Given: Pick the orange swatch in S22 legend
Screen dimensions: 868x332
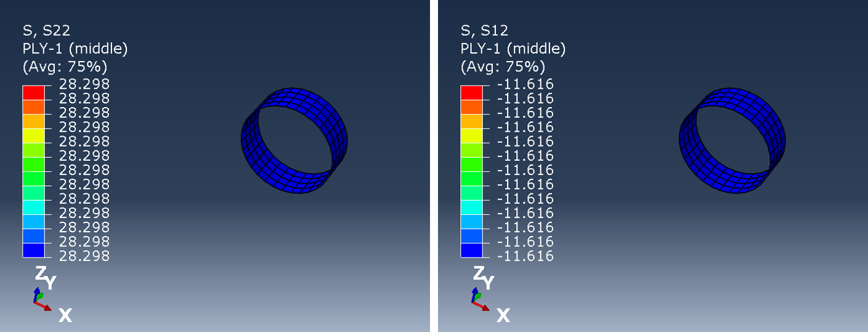Looking at the screenshot, I should click(33, 107).
